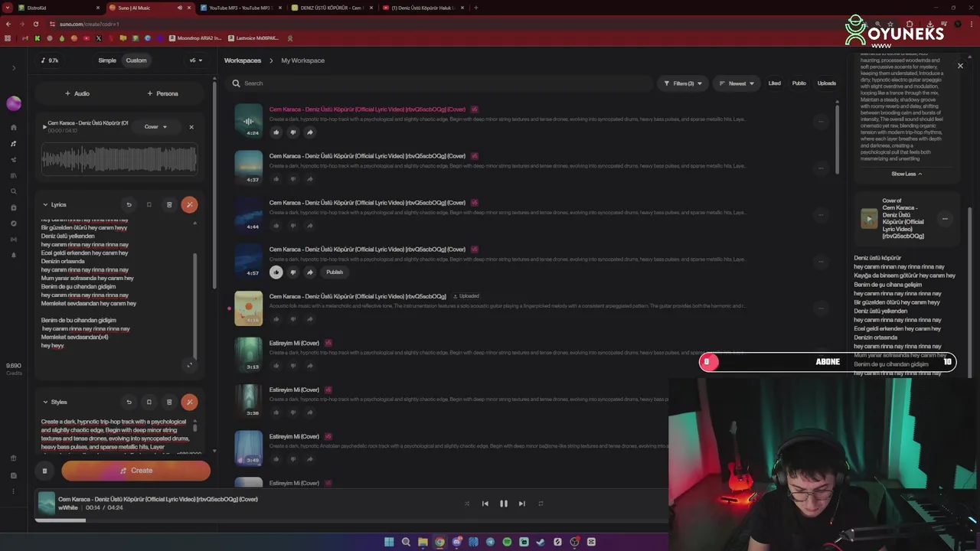Filter songs by Public
980x551 pixels.
click(799, 83)
